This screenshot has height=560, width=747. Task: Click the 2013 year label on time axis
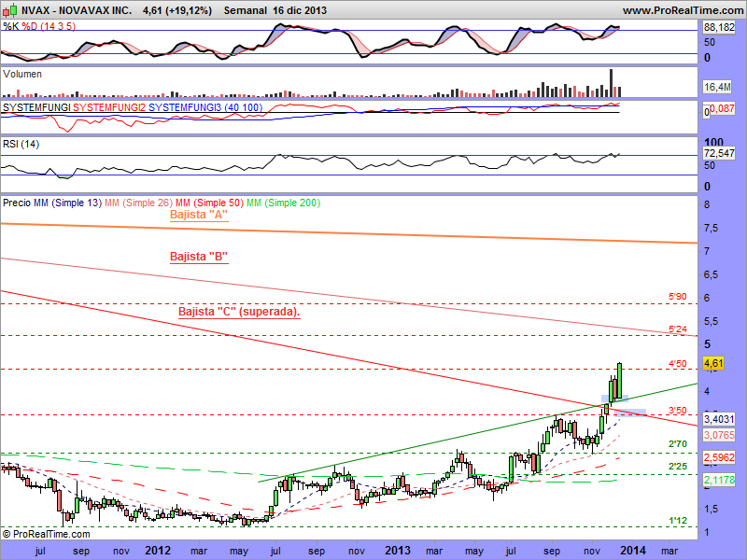[398, 551]
